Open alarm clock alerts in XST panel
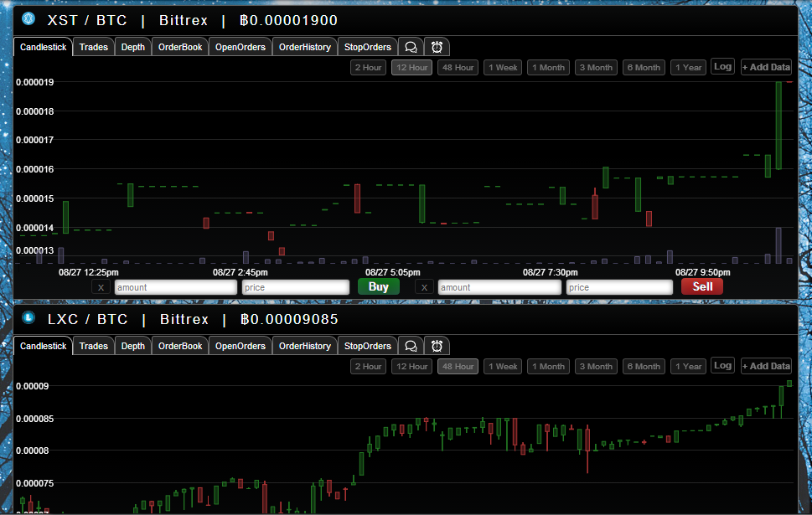Viewport: 812px width, 515px height. (437, 47)
